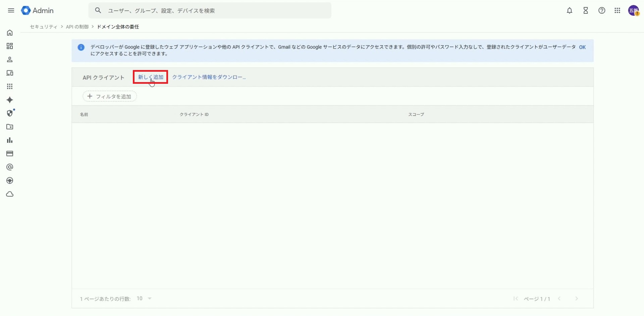Viewport: 644px width, 316px height.
Task: Open the Dashboard icon in sidebar
Action: 10,46
